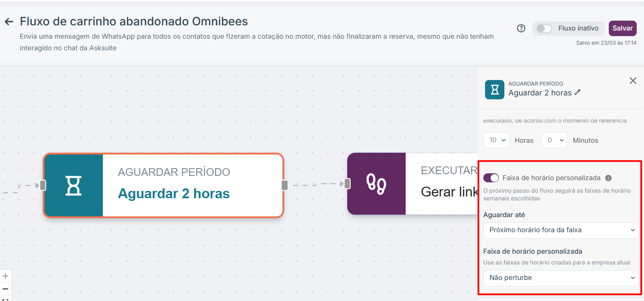The image size is (644, 301).
Task: Expand the Aguardar até dropdown
Action: tap(561, 230)
